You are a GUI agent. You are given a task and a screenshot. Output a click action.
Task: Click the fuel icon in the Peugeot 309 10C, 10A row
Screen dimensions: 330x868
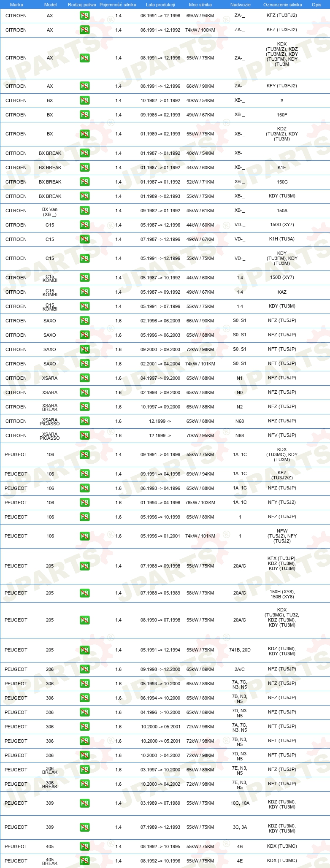[x=84, y=803]
